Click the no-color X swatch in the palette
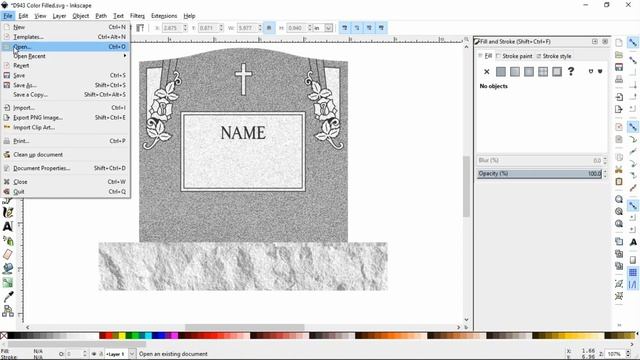 click(x=4, y=336)
